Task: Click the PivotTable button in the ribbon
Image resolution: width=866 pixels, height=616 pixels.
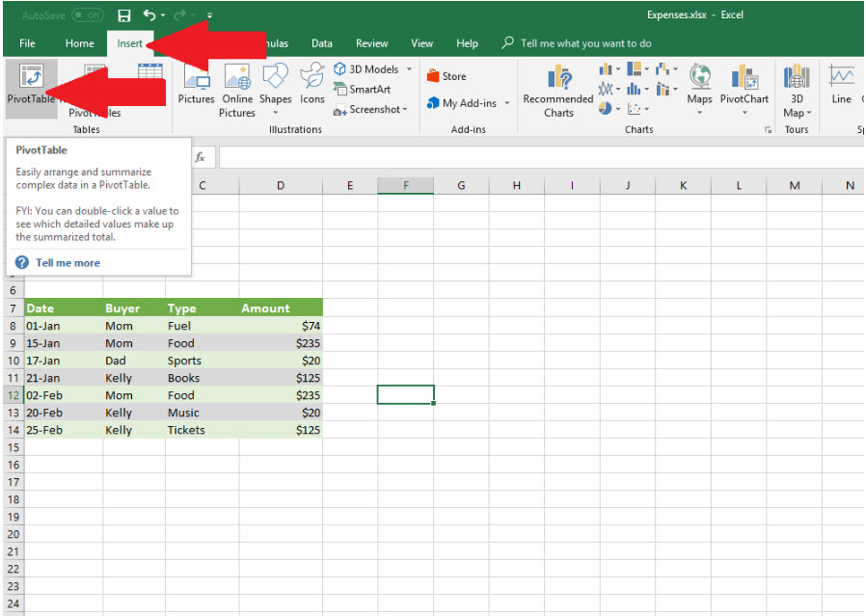Action: coord(30,85)
